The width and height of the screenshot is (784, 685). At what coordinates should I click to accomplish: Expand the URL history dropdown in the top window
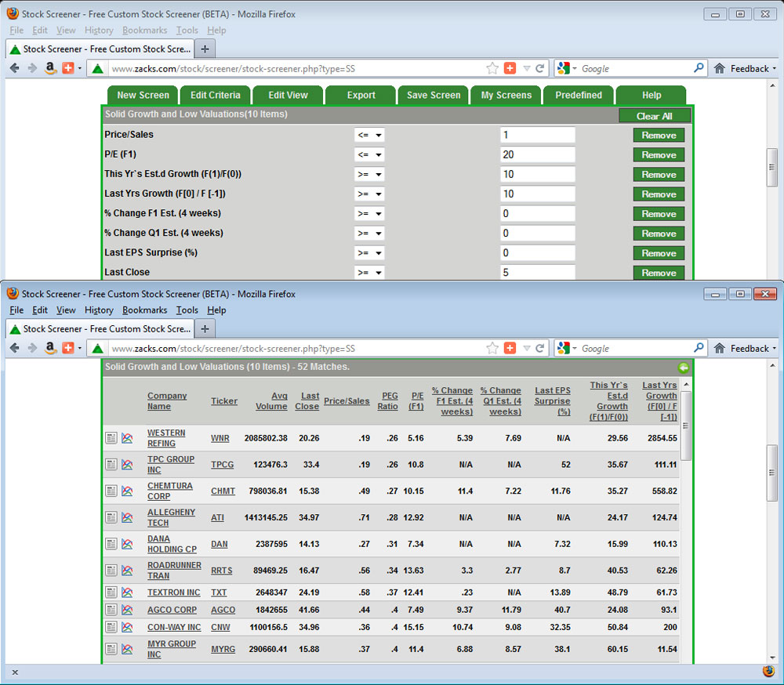pos(526,68)
